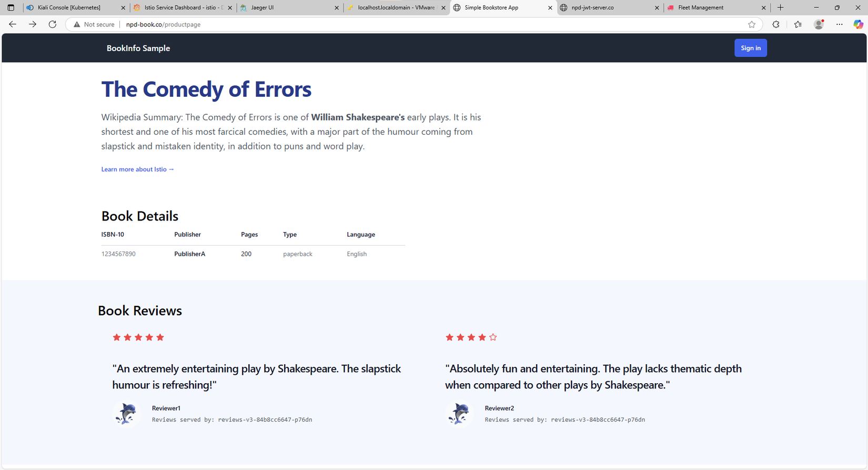The height and width of the screenshot is (470, 868).
Task: Switch to the Istio Service Dashboard tab
Action: tap(183, 8)
